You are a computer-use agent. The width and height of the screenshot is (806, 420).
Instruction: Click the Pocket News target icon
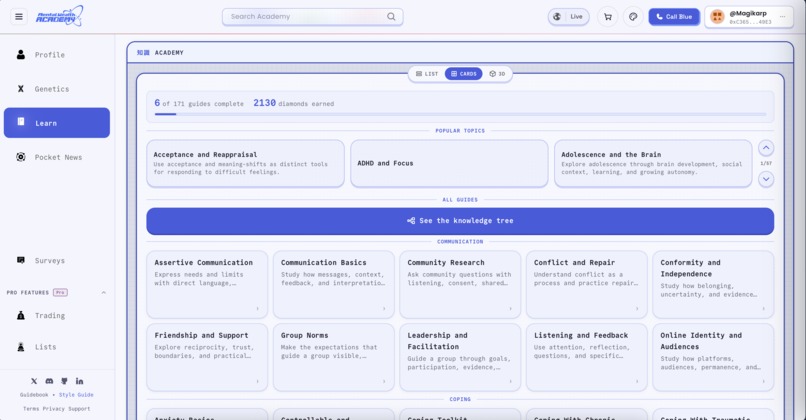click(x=21, y=157)
